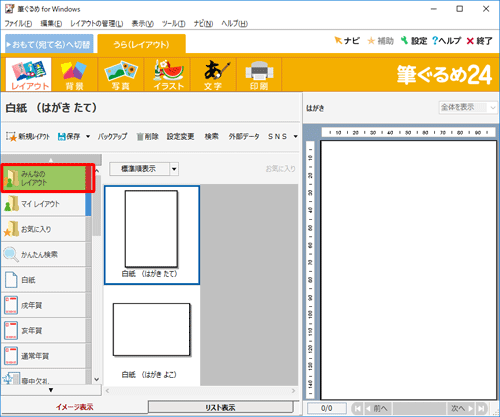Screen dimensions: 500x417
Task: Switch to イメージ表示 image view
Action: point(74,407)
